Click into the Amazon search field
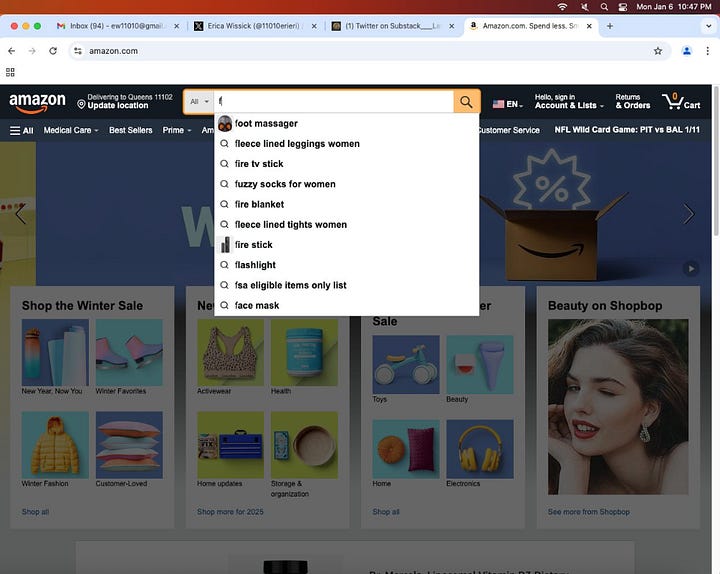This screenshot has width=720, height=574. coord(333,101)
